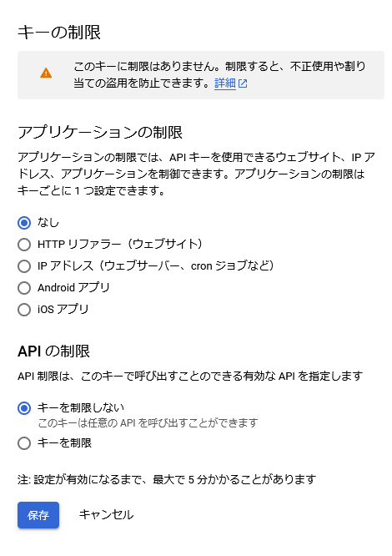
Task: Click the API の制限 section heading
Action: (x=54, y=351)
